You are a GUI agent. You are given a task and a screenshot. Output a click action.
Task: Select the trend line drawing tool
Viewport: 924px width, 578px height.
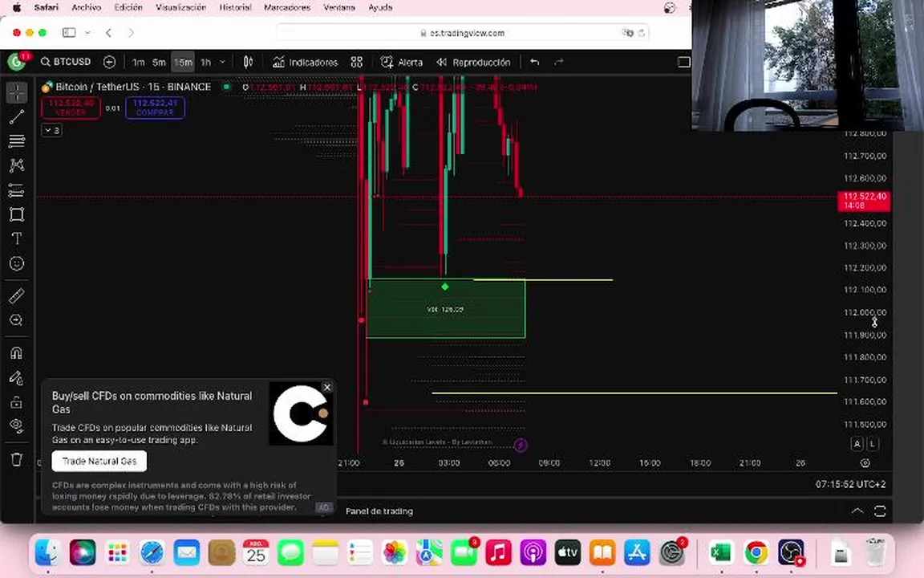(x=17, y=116)
